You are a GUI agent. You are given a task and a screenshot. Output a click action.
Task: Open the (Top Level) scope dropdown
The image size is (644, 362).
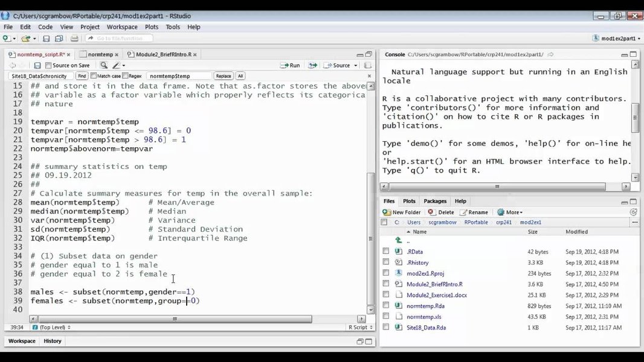click(52, 327)
